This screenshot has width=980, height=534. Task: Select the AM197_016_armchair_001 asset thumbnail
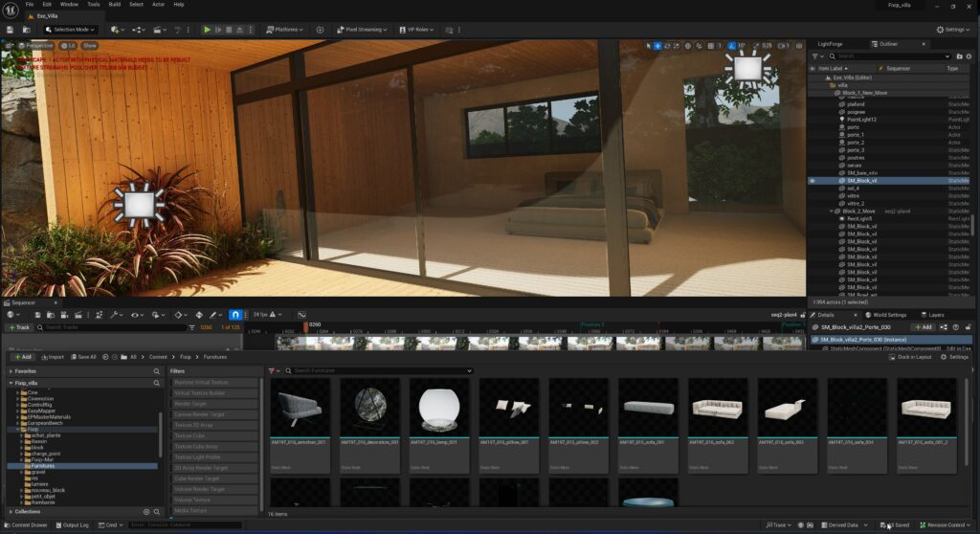point(301,408)
